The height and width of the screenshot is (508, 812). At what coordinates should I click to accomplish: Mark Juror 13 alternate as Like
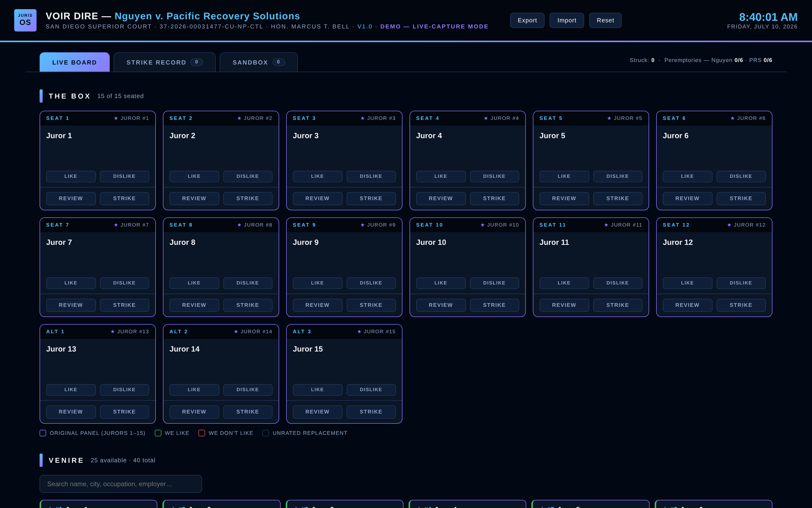71,390
